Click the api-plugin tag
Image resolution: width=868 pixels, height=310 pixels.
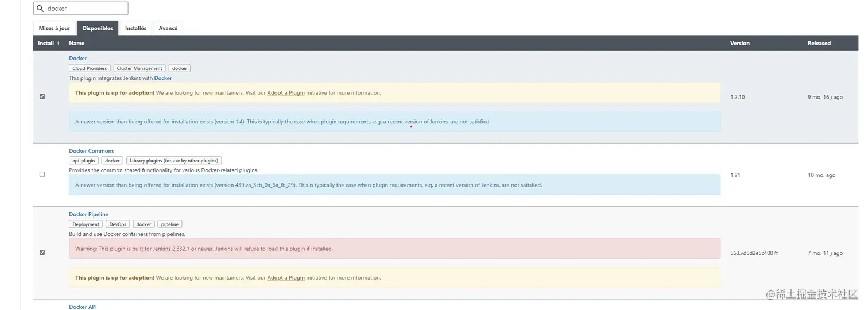click(84, 161)
